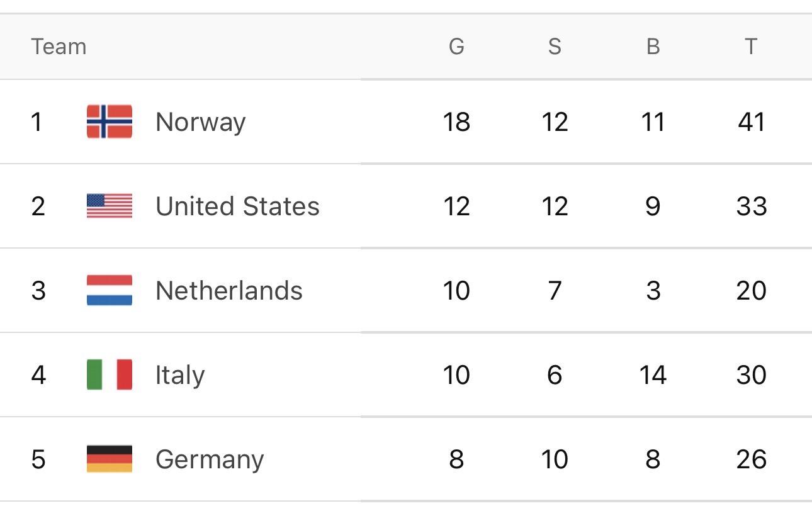
Task: Sort by the S silver column header
Action: tap(555, 47)
